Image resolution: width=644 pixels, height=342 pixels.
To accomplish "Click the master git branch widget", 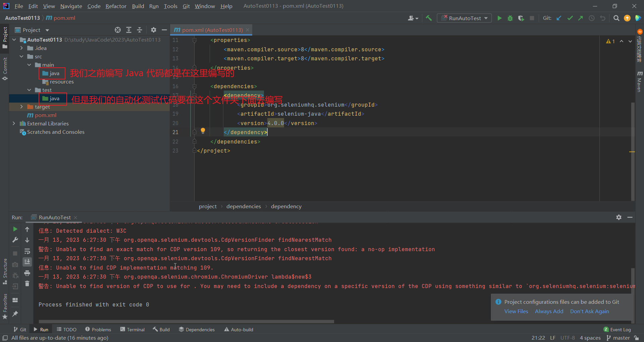I will pos(618,338).
